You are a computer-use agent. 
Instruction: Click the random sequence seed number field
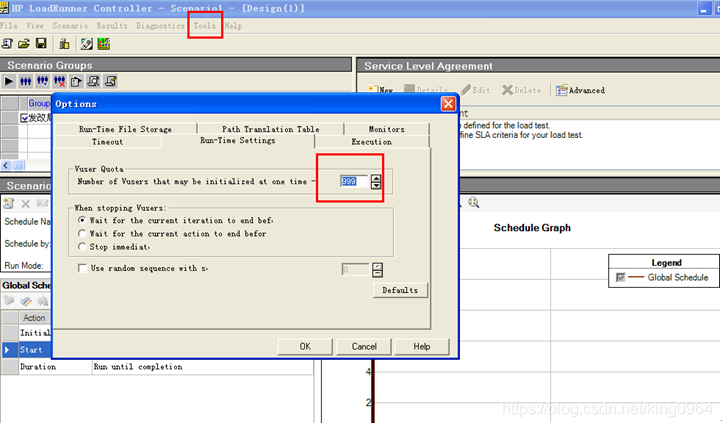point(355,269)
